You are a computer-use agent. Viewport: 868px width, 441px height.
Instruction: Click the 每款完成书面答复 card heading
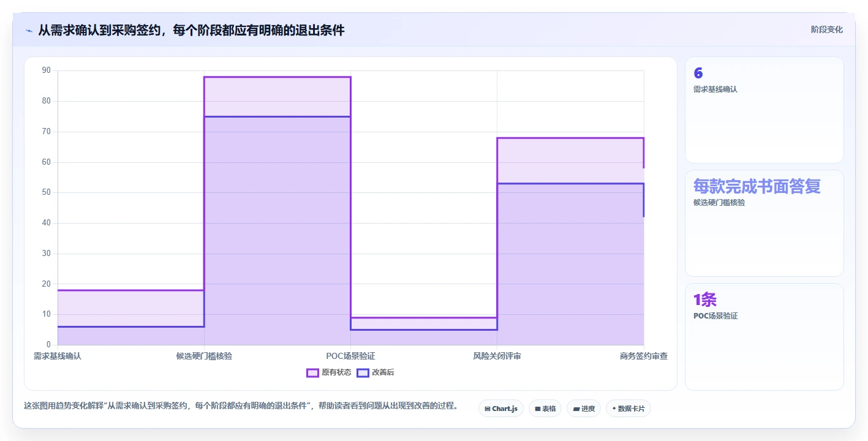[x=757, y=186]
